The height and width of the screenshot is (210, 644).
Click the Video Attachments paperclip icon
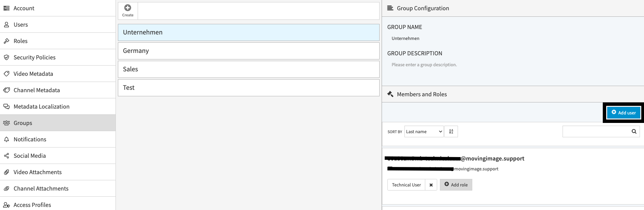coord(6,172)
